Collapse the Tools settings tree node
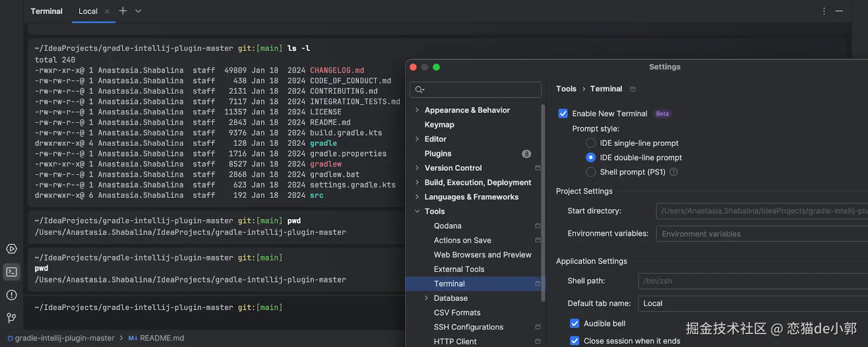The image size is (868, 347). click(x=417, y=211)
